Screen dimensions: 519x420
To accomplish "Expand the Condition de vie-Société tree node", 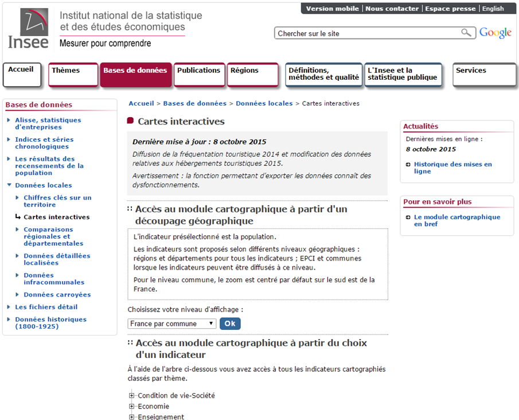I will tap(131, 395).
